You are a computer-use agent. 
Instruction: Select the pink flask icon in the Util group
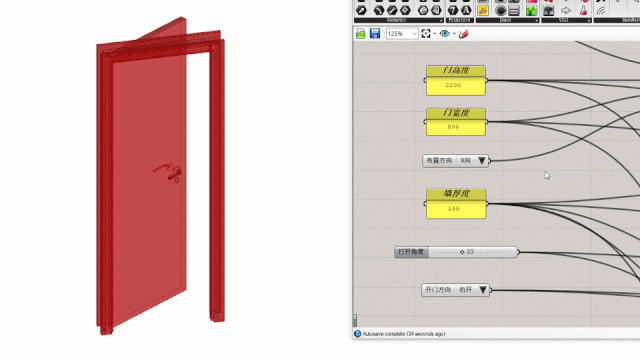coord(583,10)
